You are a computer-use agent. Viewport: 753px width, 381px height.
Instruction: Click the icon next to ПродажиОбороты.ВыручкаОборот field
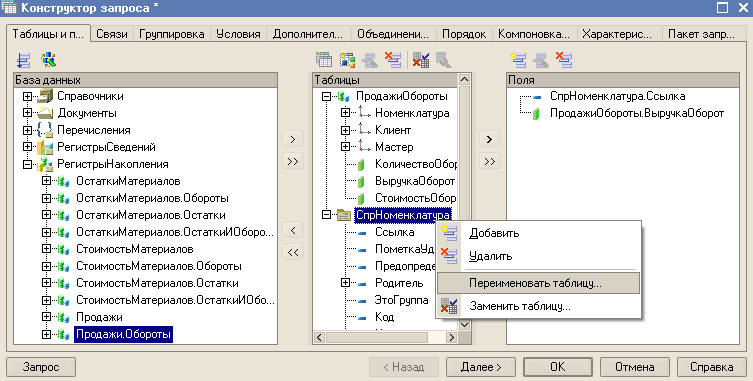coord(537,113)
